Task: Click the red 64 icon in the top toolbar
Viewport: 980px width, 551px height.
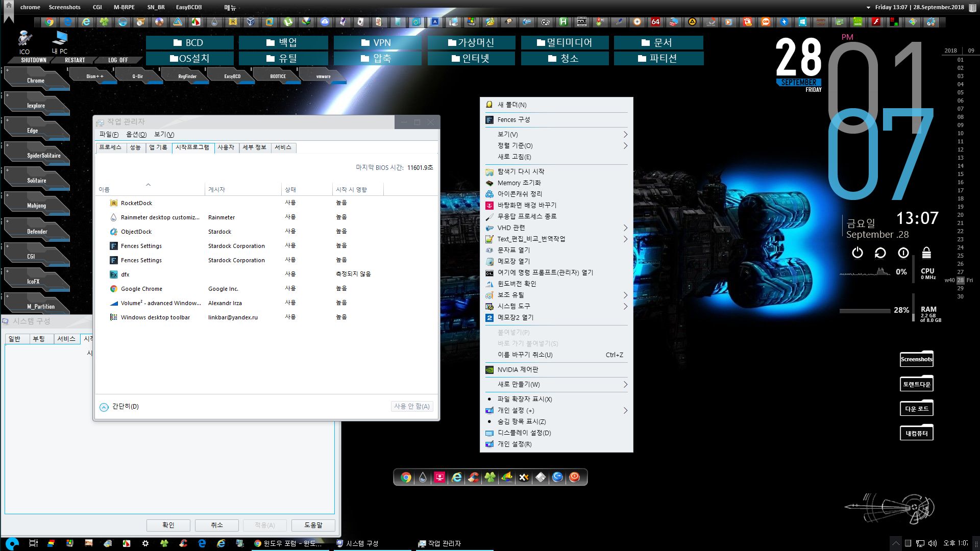Action: 655,22
